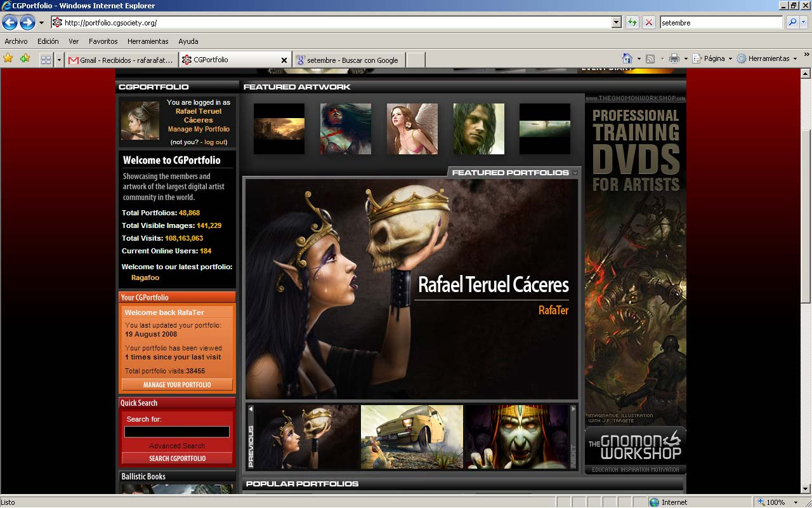Open the misty seascape featured artwork thumbnail
The width and height of the screenshot is (812, 508).
click(x=545, y=129)
